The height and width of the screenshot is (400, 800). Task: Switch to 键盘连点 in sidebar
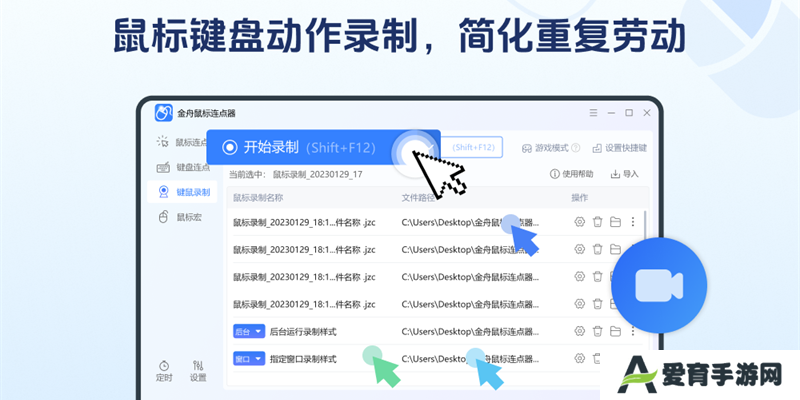[x=183, y=167]
